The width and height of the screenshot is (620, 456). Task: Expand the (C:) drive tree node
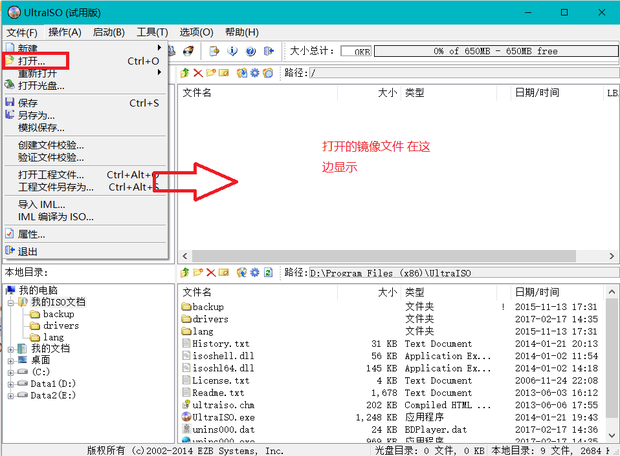[x=11, y=372]
